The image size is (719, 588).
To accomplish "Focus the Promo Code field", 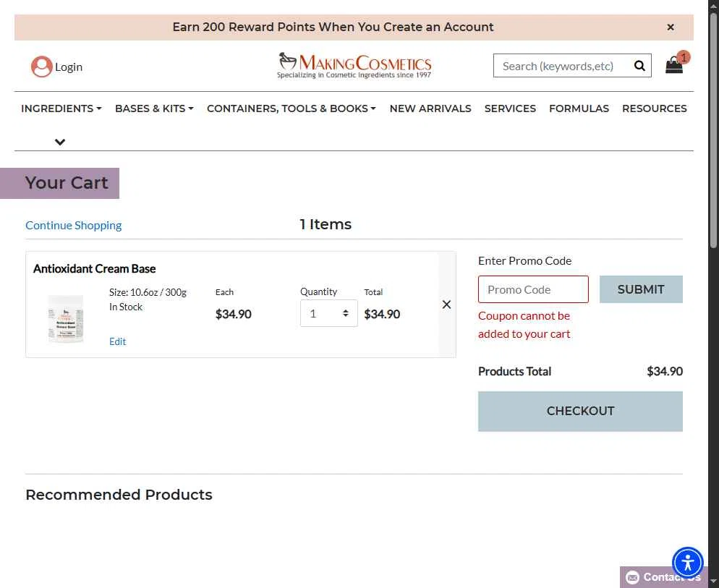I will coord(533,289).
